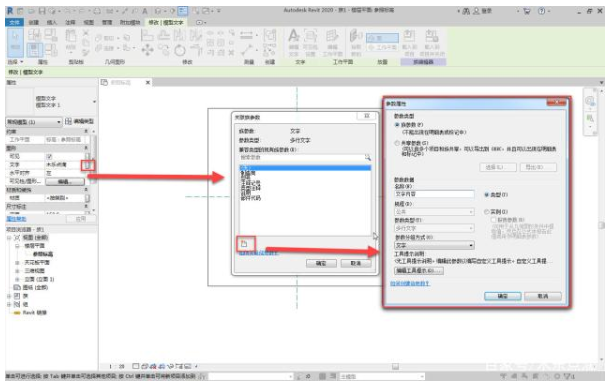Select the Rotate tool in the ribbon
The height and width of the screenshot is (385, 609).
(x=180, y=50)
